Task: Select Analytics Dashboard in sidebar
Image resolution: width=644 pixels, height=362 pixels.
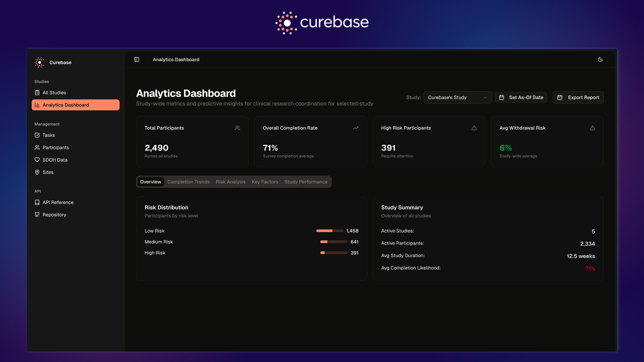Action: tap(75, 105)
